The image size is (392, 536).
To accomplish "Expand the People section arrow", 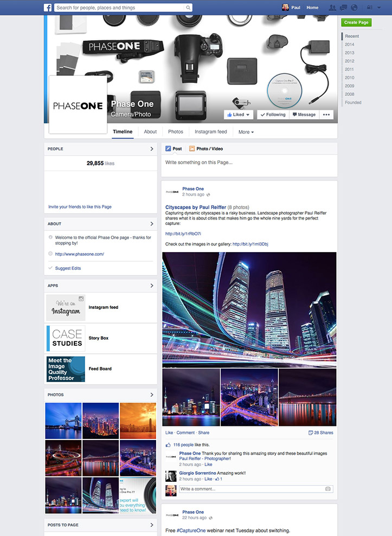I will [x=152, y=148].
